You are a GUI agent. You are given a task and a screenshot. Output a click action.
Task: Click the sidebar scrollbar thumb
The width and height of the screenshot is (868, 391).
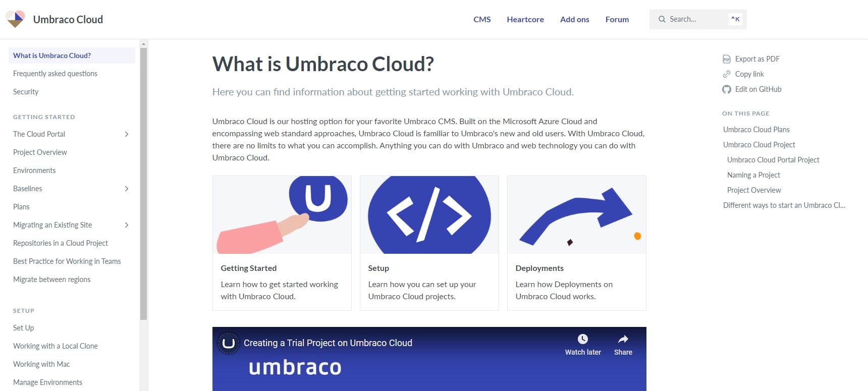(x=144, y=184)
